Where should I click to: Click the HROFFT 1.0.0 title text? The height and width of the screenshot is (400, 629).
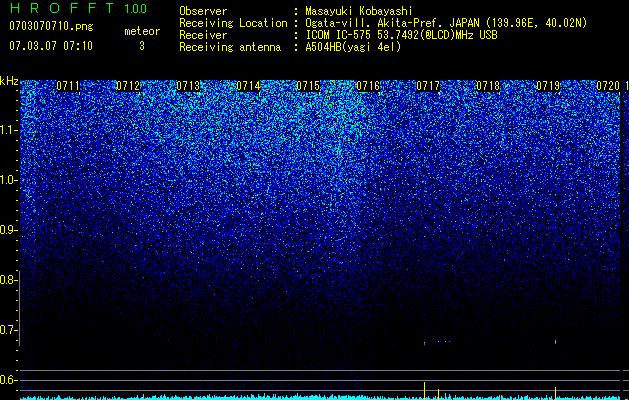78,8
